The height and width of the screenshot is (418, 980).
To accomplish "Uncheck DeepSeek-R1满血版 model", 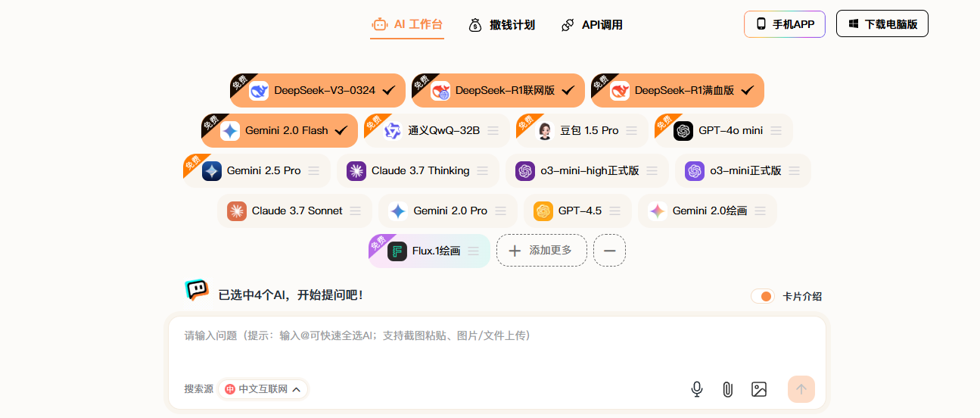I will pos(748,91).
